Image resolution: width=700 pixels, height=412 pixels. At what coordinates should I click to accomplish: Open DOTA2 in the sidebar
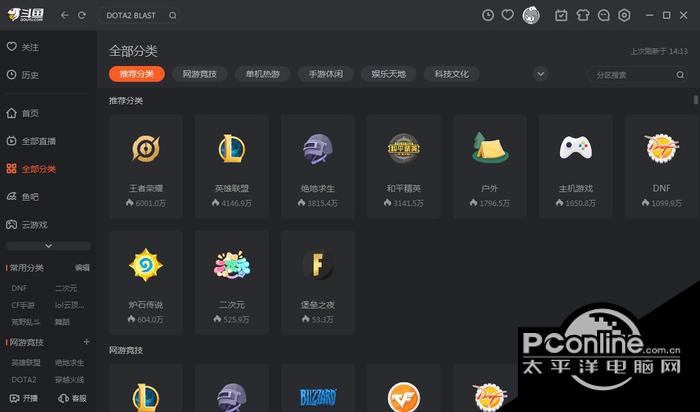[x=24, y=379]
